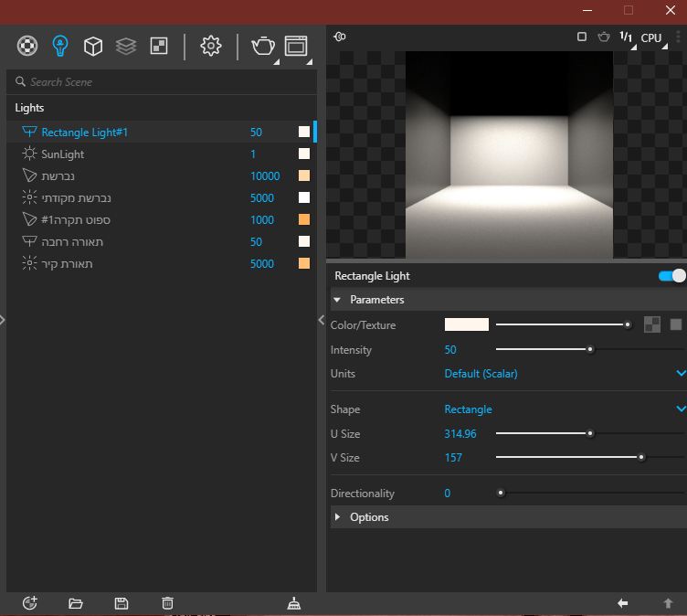
Task: Delete the selected asset with trash icon
Action: pyautogui.click(x=167, y=603)
